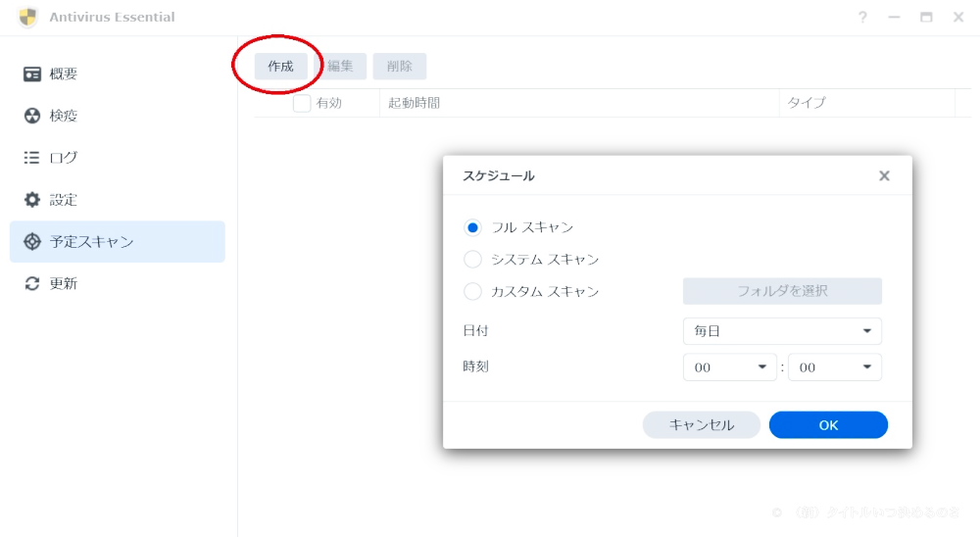
Task: Click キャンセル in the schedule dialog
Action: tap(702, 425)
